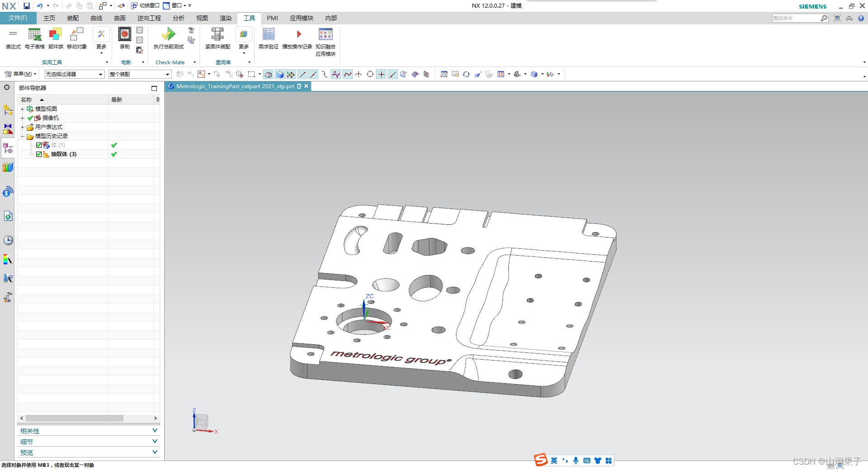Switch to the 分析 ribbon tab
The width and height of the screenshot is (868, 470).
178,18
